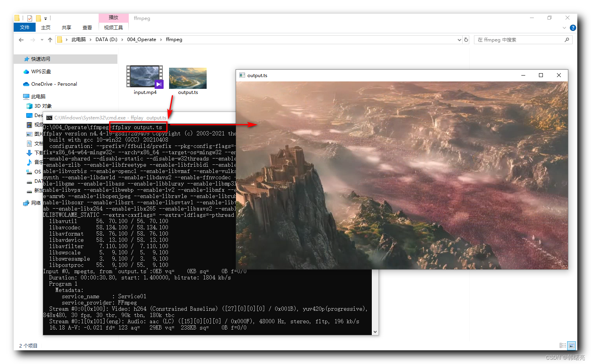The image size is (591, 364).
Task: Open the recent locations dropdown arrow
Action: (x=42, y=40)
